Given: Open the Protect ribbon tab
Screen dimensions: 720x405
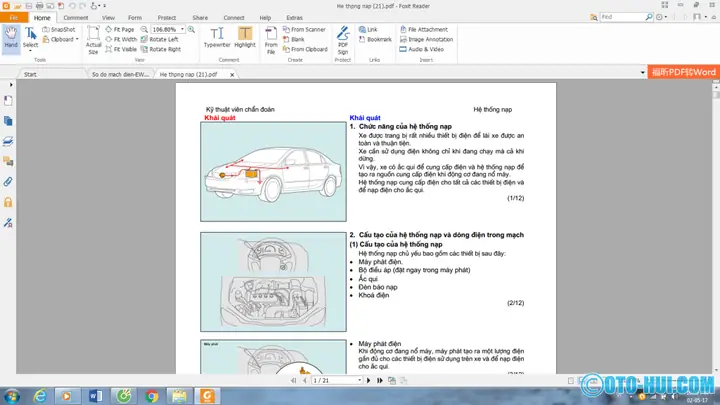Looking at the screenshot, I should pos(167,17).
